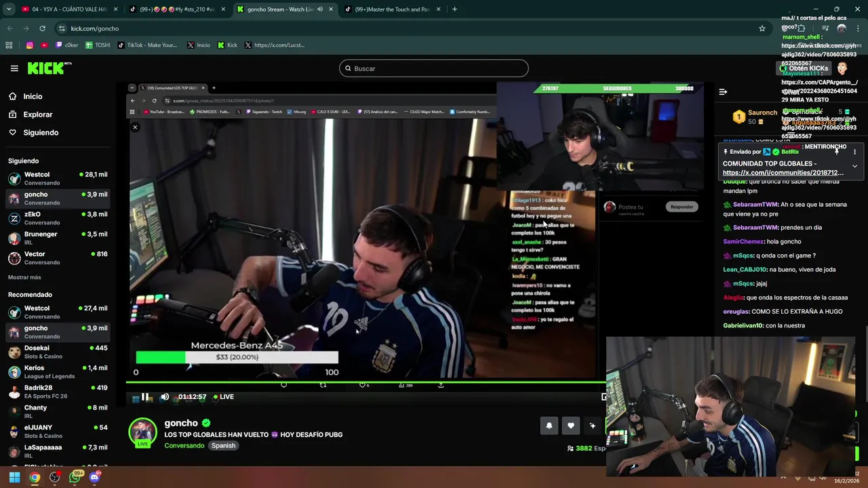
Task: Open Badrik28 recommended channel
Action: tap(58, 392)
